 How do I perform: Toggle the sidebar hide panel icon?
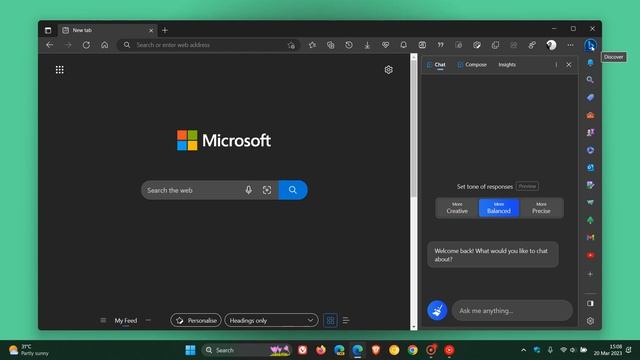[590, 303]
